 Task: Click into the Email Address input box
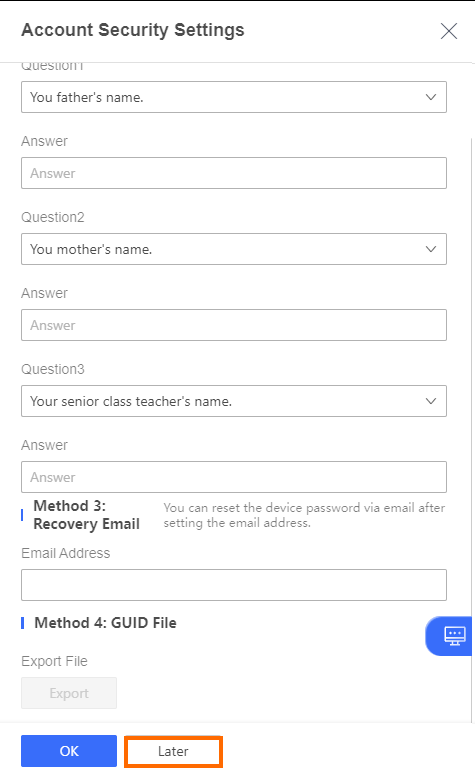(234, 585)
